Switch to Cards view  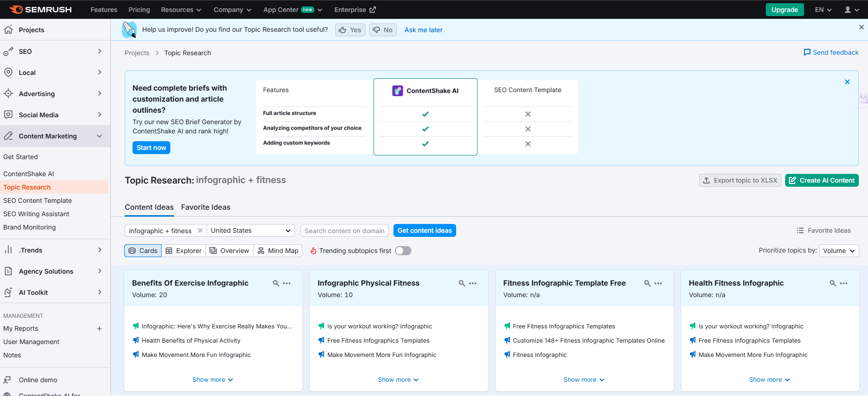click(143, 251)
